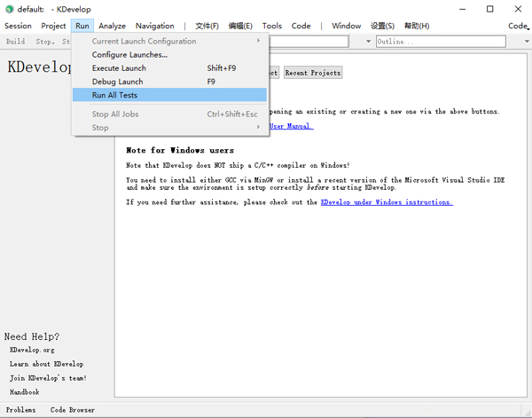Open the dropdown arrow left of Outline field
This screenshot has width=532, height=418.
[x=368, y=42]
